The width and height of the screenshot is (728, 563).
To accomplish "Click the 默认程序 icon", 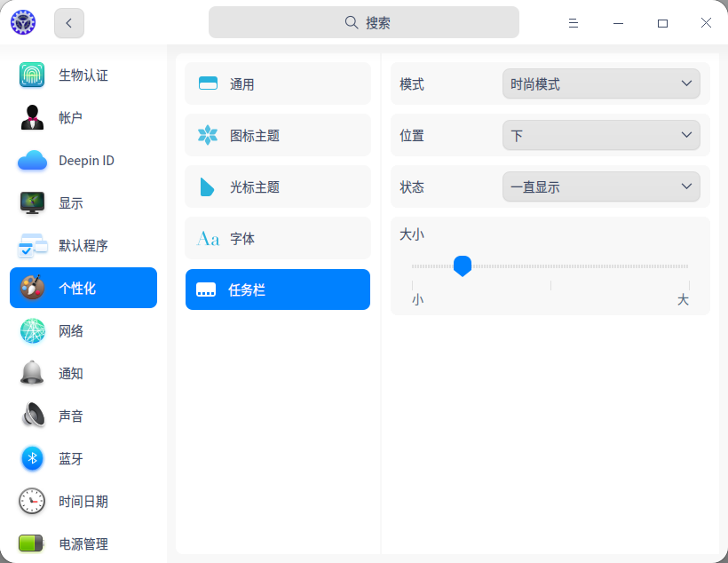I will tap(32, 245).
